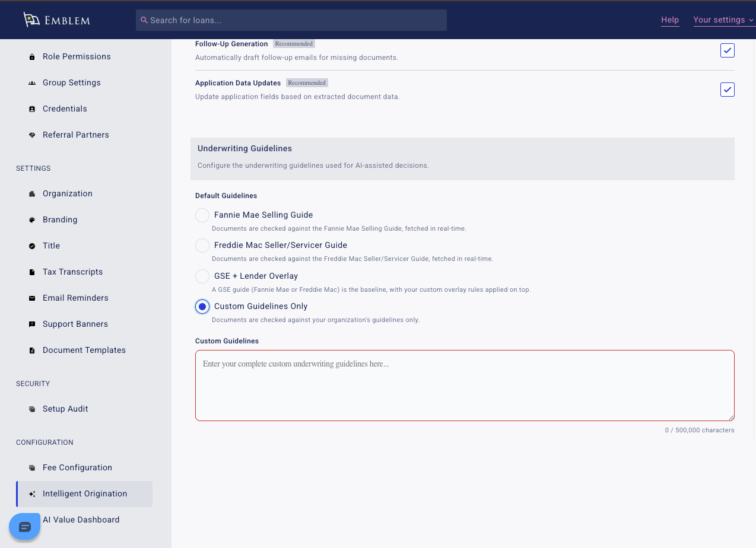Expand the Your settings dropdown

723,20
